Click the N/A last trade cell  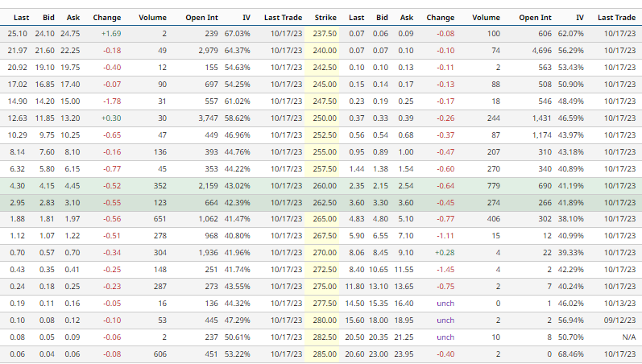[x=629, y=337]
